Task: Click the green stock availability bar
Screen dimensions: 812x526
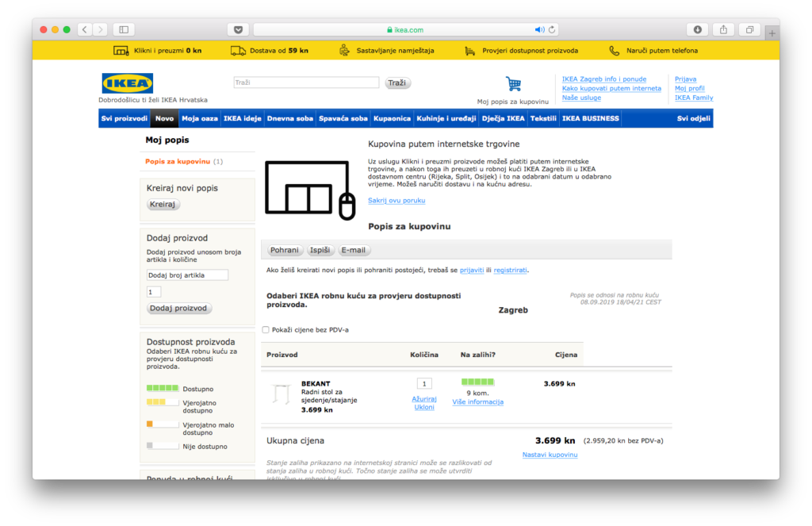Action: coord(477,382)
